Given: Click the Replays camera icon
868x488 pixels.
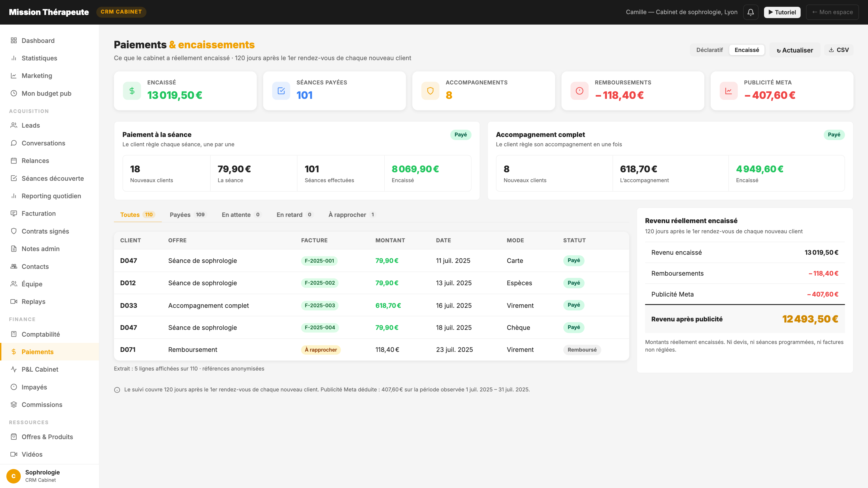Looking at the screenshot, I should pos(14,301).
